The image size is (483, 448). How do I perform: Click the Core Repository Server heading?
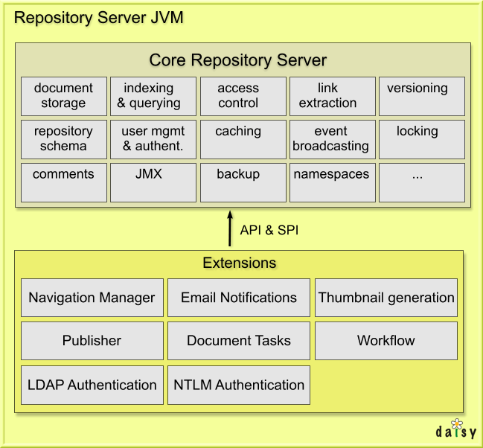(238, 60)
